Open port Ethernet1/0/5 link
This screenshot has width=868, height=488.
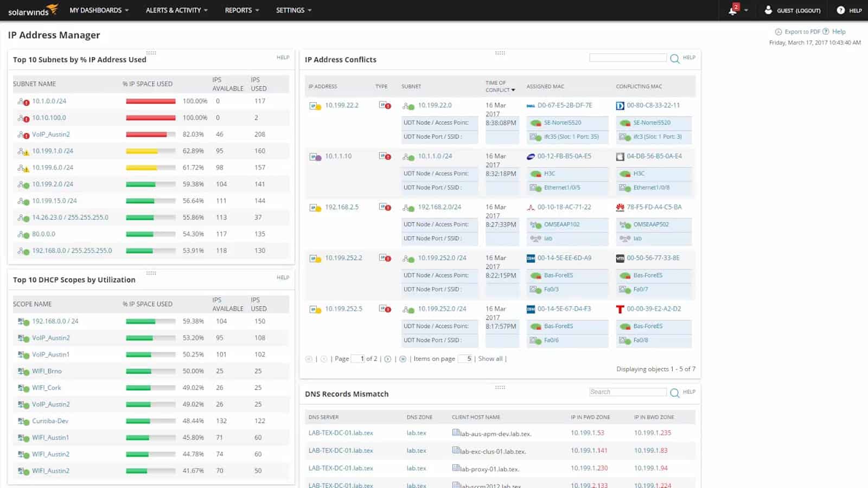pyautogui.click(x=562, y=188)
